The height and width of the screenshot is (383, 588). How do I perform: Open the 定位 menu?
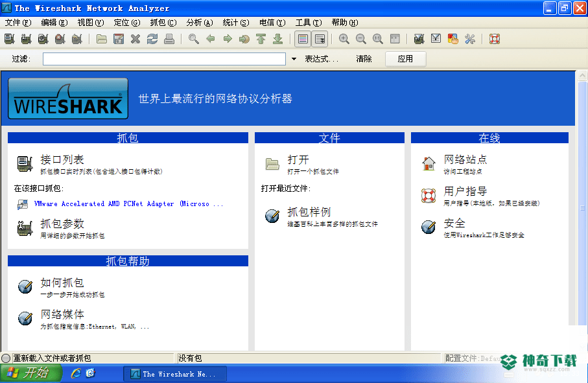(x=127, y=23)
